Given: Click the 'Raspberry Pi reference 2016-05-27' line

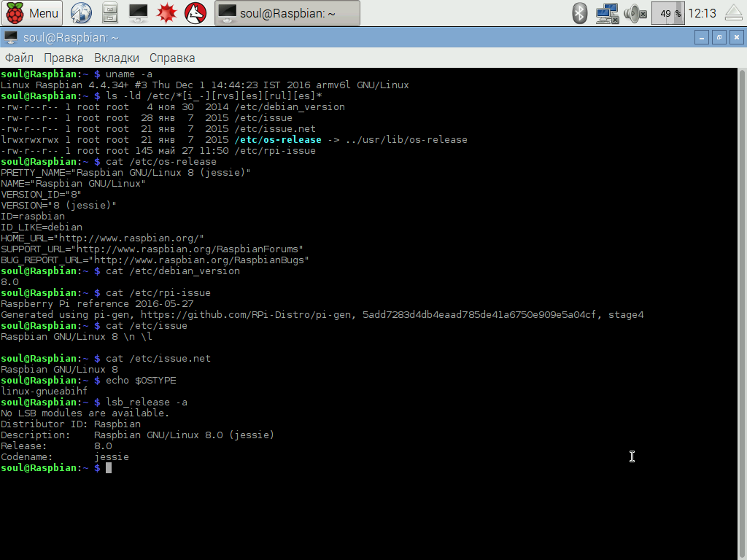Looking at the screenshot, I should point(97,304).
